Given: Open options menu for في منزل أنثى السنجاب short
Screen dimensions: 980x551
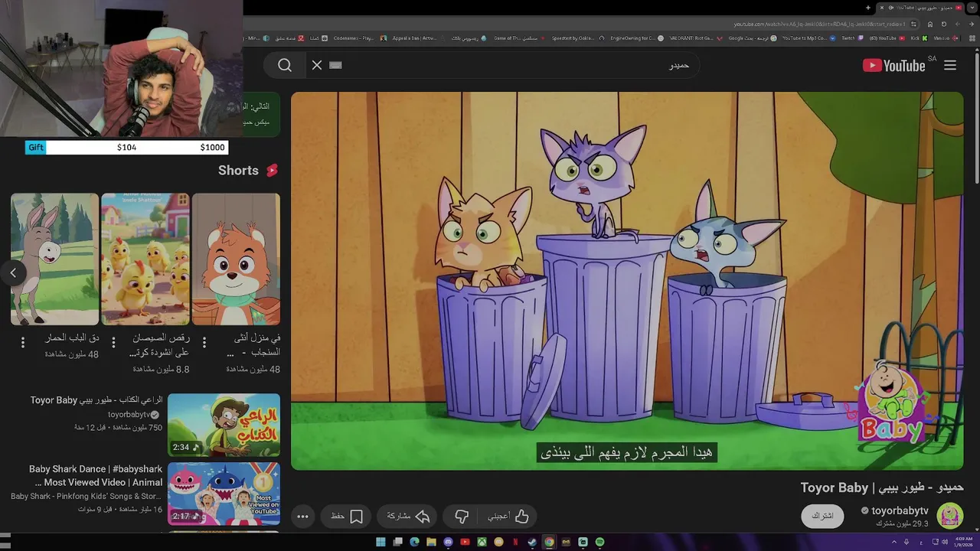Looking at the screenshot, I should 204,342.
